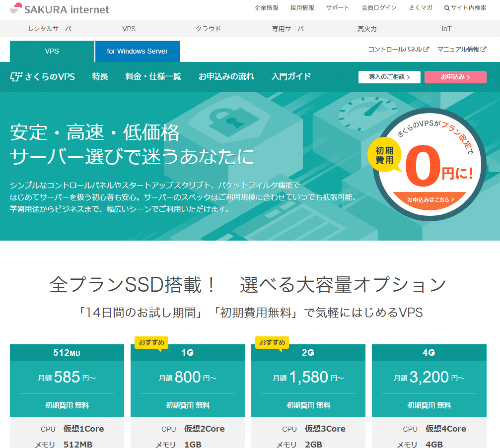Image resolution: width=500 pixels, height=448 pixels.
Task: Switch to for Windows Server tab
Action: pos(137,51)
